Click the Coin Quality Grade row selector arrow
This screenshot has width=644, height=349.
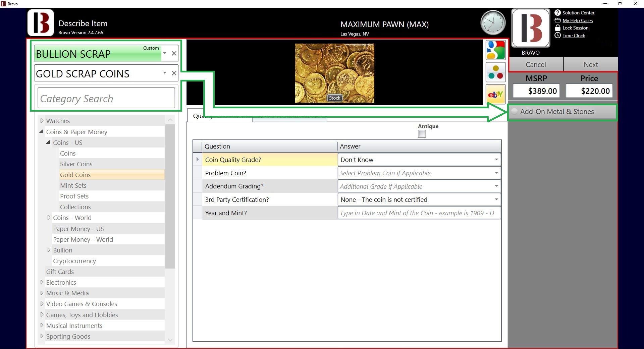pyautogui.click(x=198, y=160)
